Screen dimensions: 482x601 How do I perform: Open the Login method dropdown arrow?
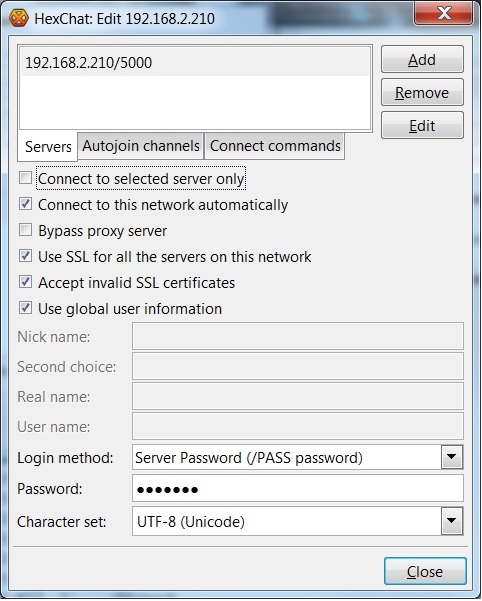(x=452, y=457)
